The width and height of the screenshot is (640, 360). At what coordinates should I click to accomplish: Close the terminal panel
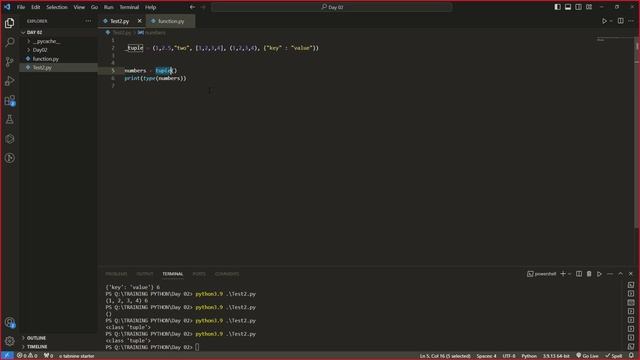pos(631,274)
